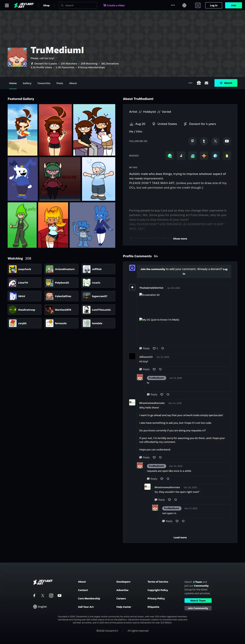Open the YouTube channel link in About
This screenshot has height=644, width=245.
coord(227,141)
